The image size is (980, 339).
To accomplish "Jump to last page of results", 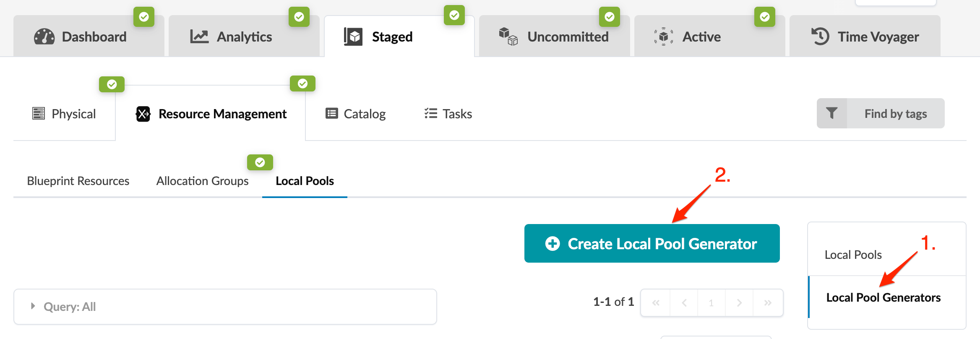I will point(768,302).
